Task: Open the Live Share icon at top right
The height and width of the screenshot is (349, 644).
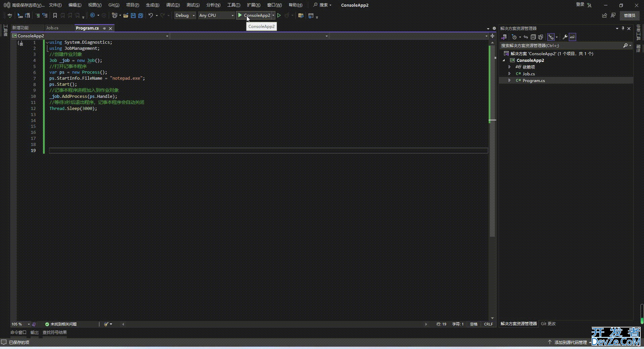Action: click(604, 15)
